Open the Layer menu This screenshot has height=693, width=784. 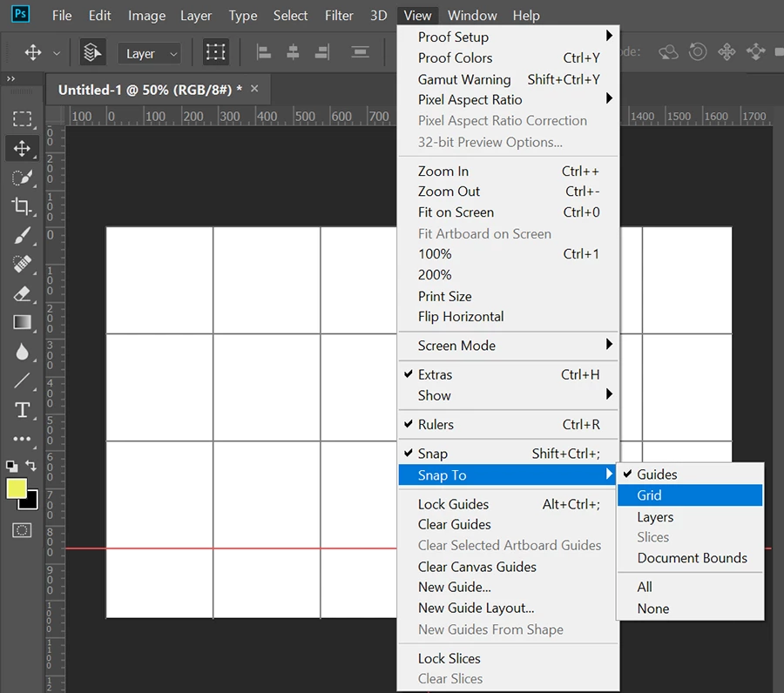pyautogui.click(x=196, y=16)
